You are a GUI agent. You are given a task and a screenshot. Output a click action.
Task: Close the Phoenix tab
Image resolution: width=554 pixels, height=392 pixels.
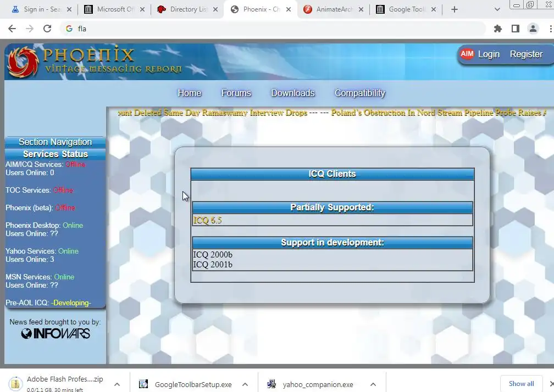coord(289,9)
